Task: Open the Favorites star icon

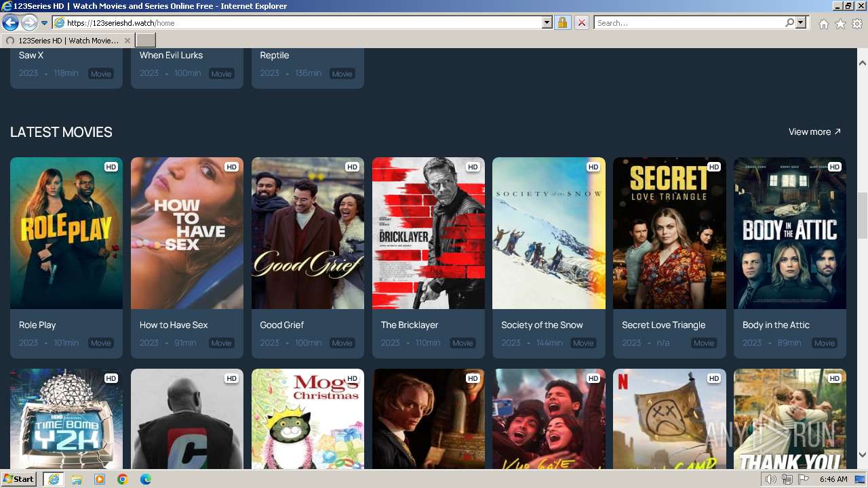Action: [x=840, y=24]
